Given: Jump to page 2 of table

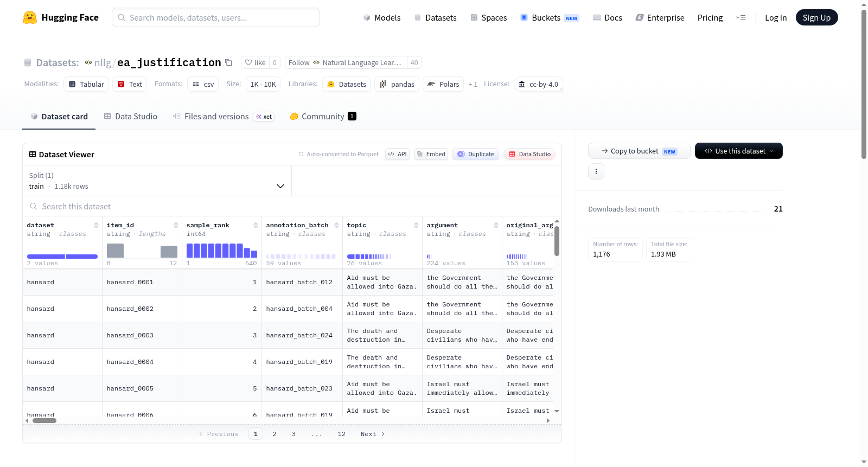Looking at the screenshot, I should [x=275, y=434].
